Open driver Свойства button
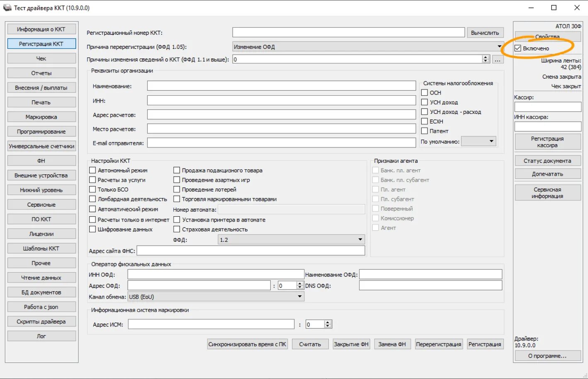 [x=547, y=36]
